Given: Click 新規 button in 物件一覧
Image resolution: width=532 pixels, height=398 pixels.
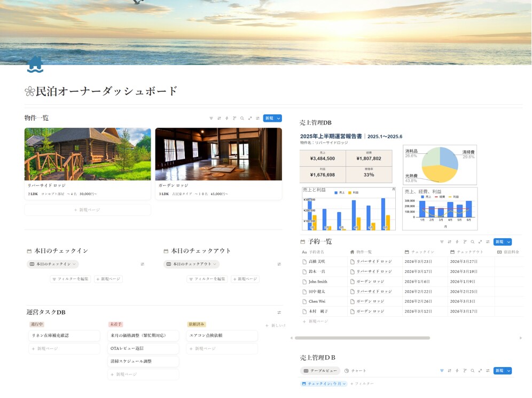Looking at the screenshot, I should (269, 118).
